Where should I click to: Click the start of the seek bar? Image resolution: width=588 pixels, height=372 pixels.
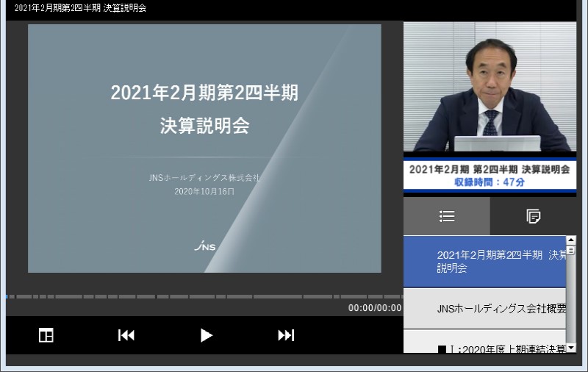coord(7,296)
